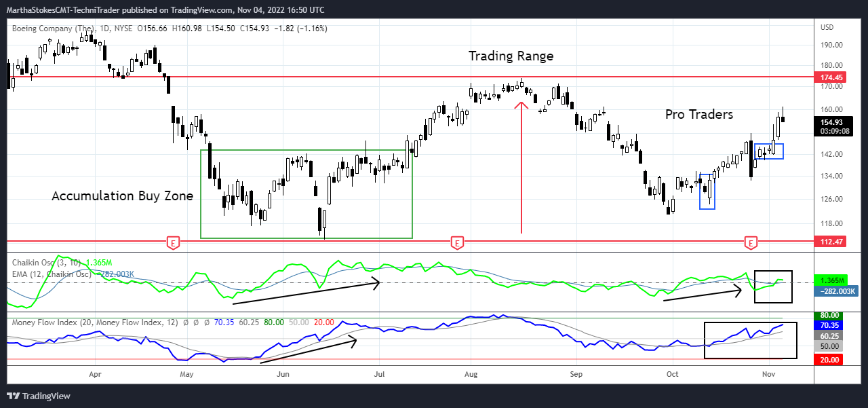Click the gray 50.00 Money Flow level label

[x=829, y=346]
